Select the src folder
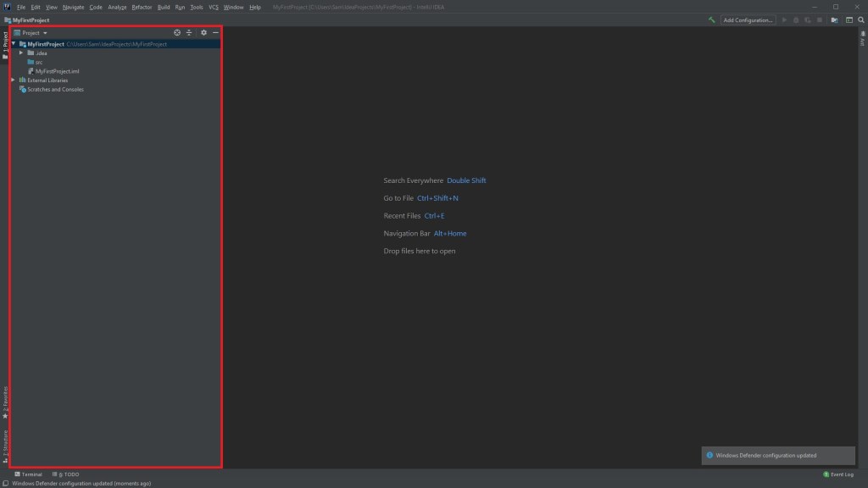This screenshot has height=488, width=868. [39, 62]
